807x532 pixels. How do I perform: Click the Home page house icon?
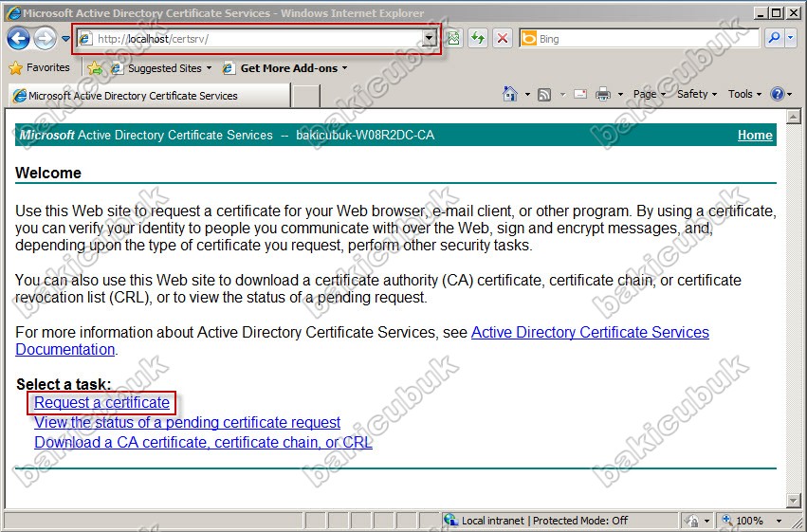(x=509, y=94)
